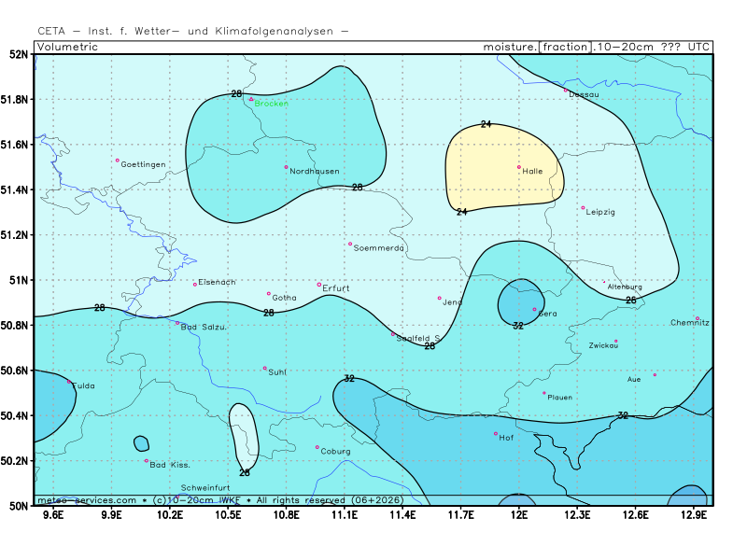Click the Leipzig city marker

click(x=583, y=208)
